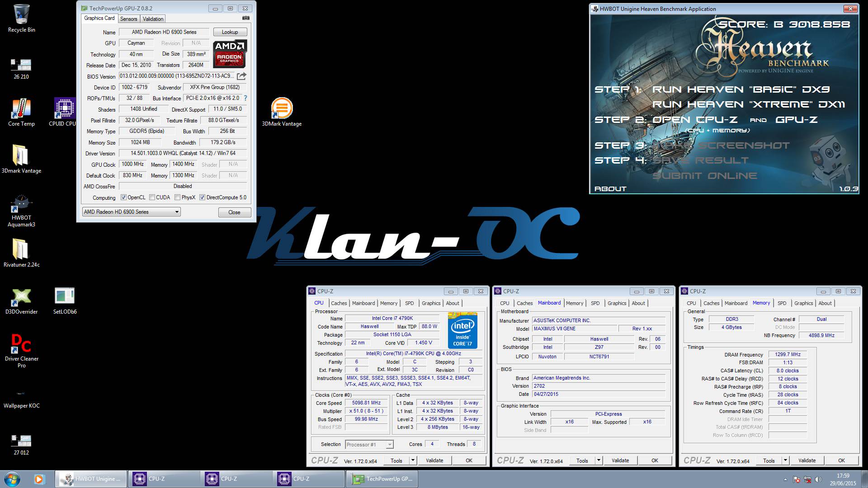The height and width of the screenshot is (488, 868).
Task: Open the media player taskbar icon
Action: coord(39,479)
